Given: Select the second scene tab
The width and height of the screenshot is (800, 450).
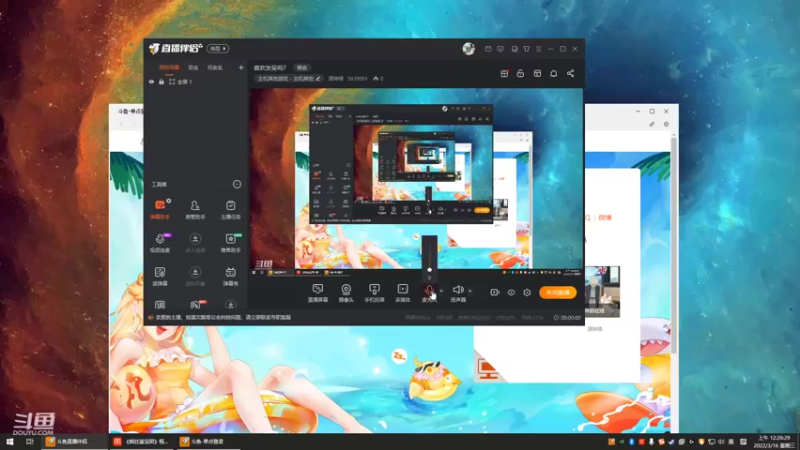Looking at the screenshot, I should (x=193, y=67).
